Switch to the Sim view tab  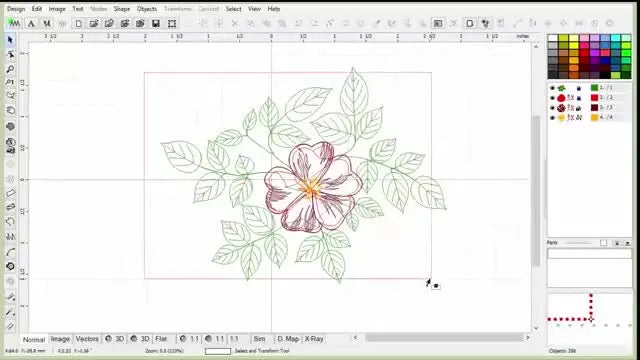[x=259, y=339]
